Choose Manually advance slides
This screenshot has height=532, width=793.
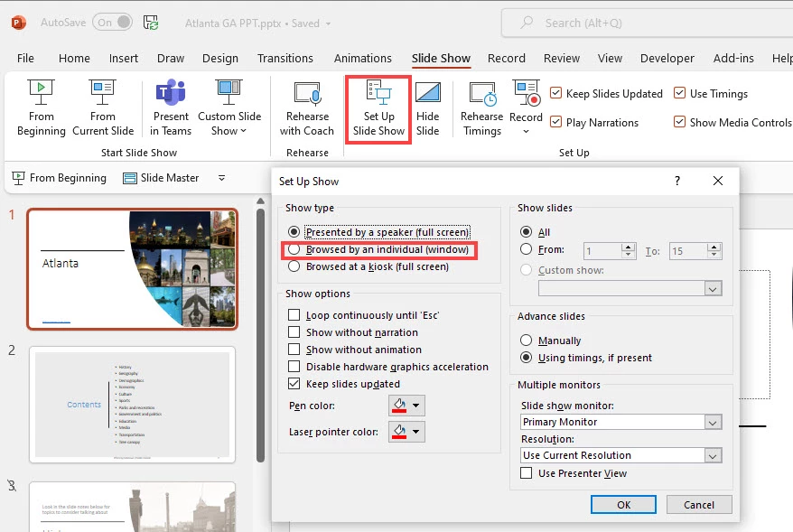tap(526, 341)
